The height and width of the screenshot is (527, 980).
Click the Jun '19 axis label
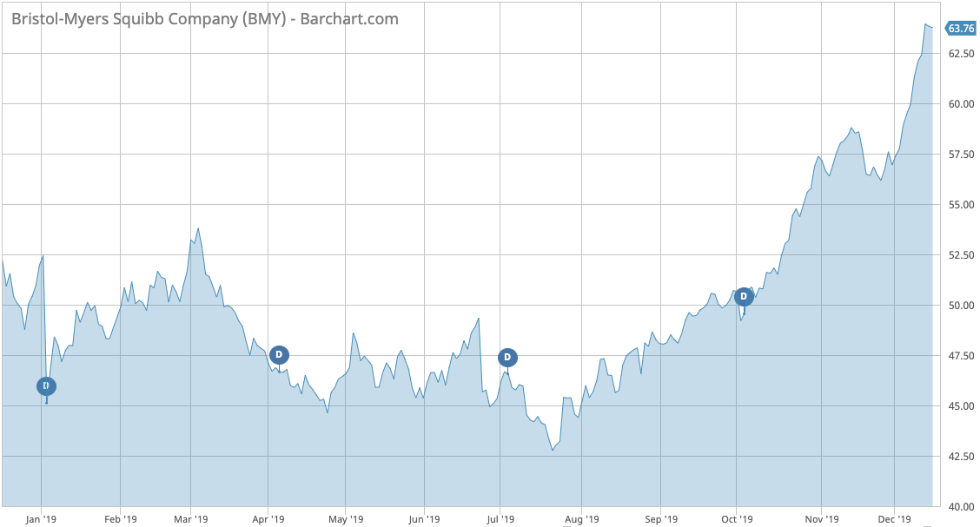(x=424, y=519)
